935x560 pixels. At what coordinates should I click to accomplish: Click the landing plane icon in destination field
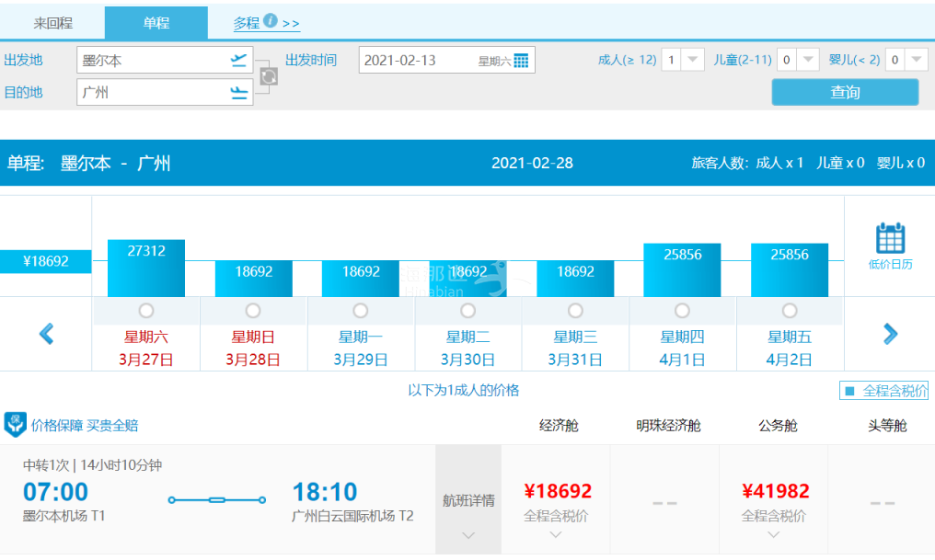tap(239, 92)
